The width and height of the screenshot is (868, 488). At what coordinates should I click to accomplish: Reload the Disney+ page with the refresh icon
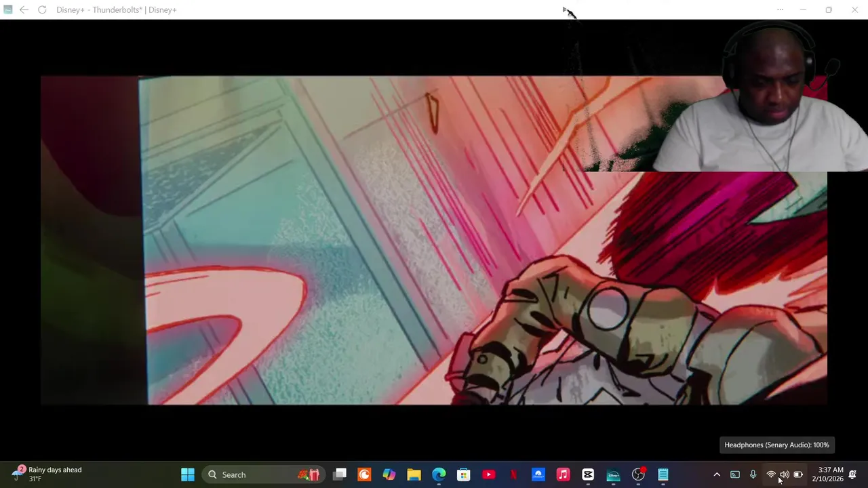point(42,9)
